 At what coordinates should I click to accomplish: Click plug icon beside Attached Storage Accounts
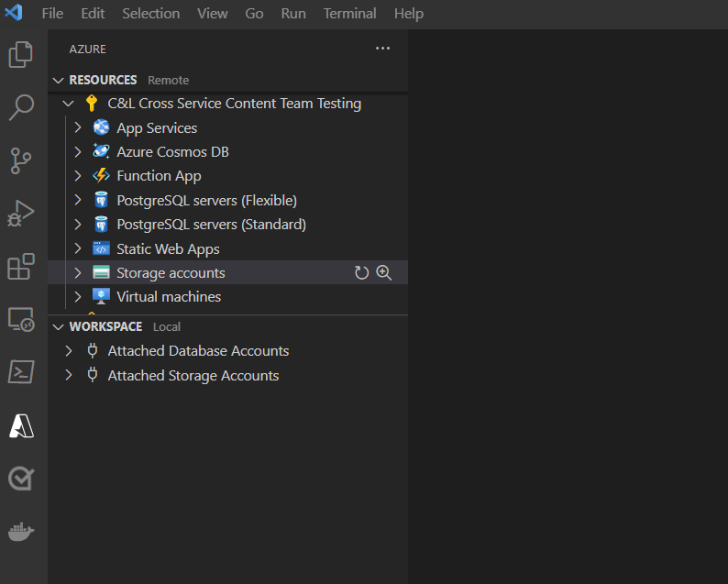(93, 375)
